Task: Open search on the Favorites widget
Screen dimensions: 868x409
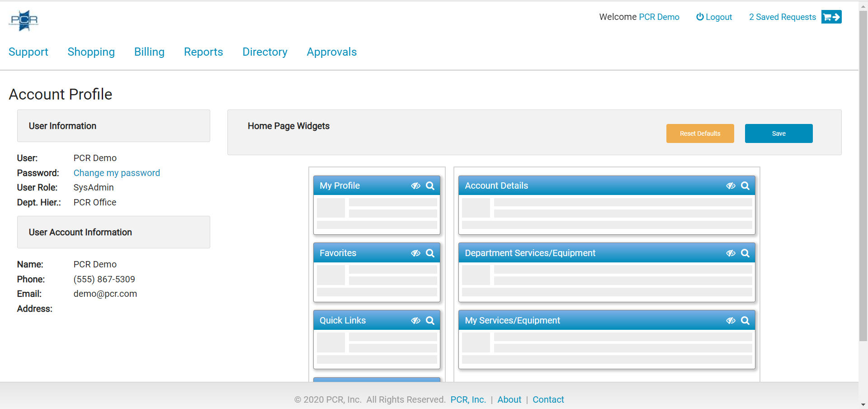Action: coord(429,253)
